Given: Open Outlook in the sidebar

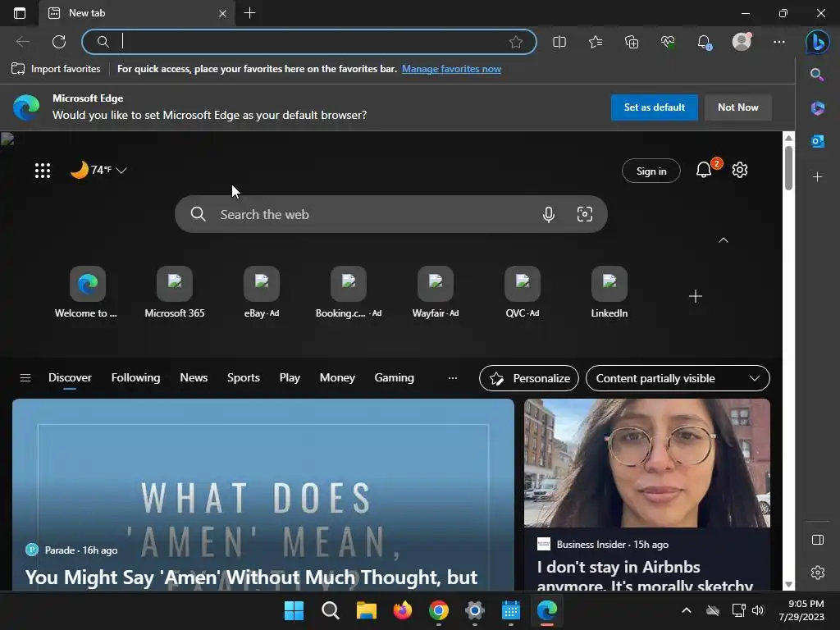Looking at the screenshot, I should tap(817, 141).
